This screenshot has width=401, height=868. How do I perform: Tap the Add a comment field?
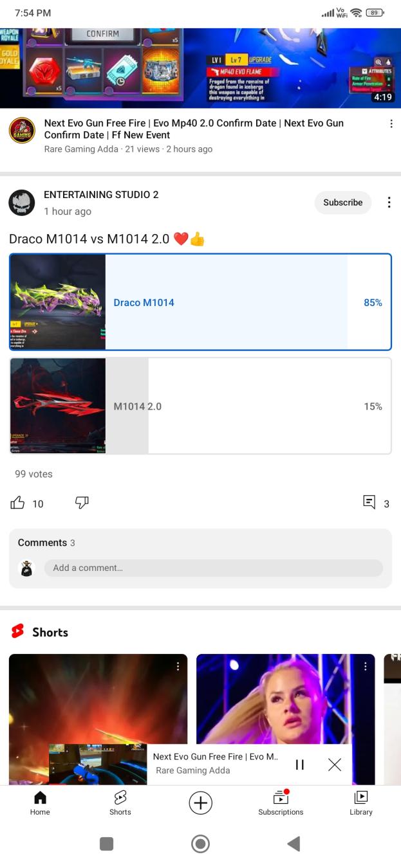pyautogui.click(x=213, y=568)
